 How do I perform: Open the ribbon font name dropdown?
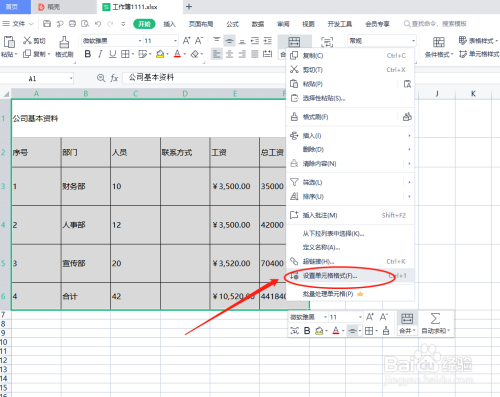click(x=140, y=41)
